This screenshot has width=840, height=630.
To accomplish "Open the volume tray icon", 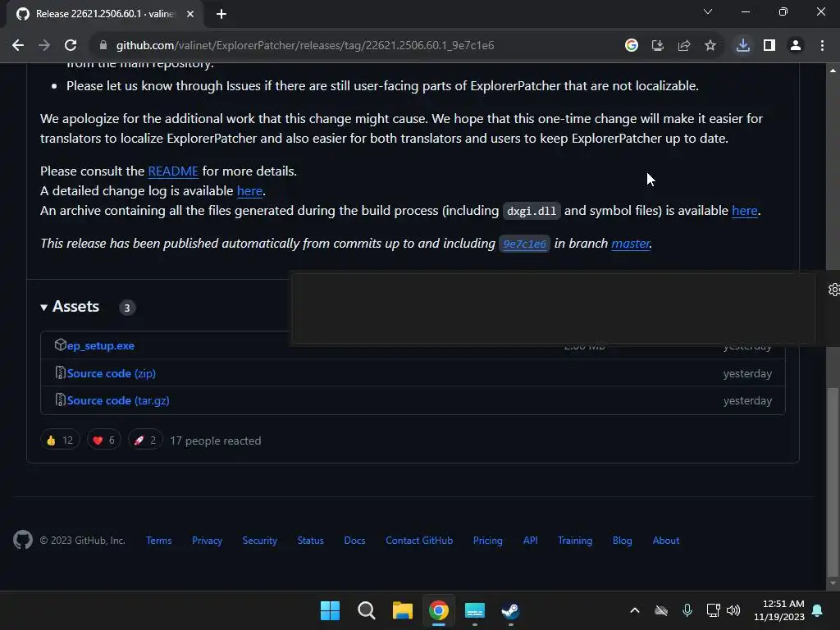I will pos(733,610).
